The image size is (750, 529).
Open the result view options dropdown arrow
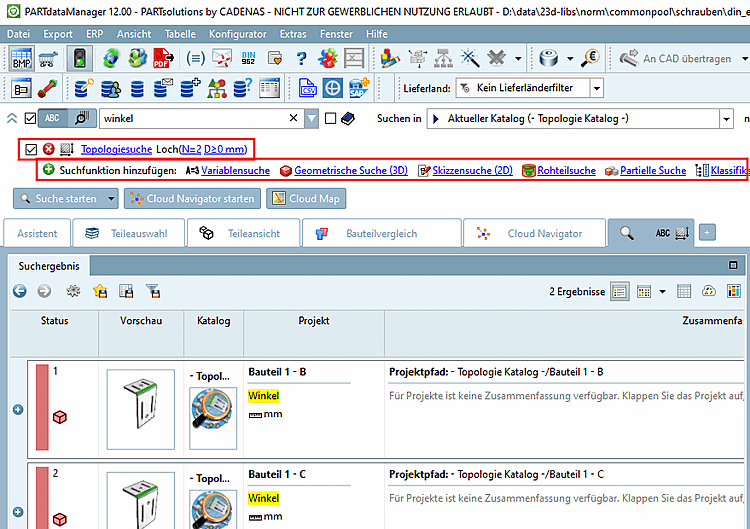(662, 291)
